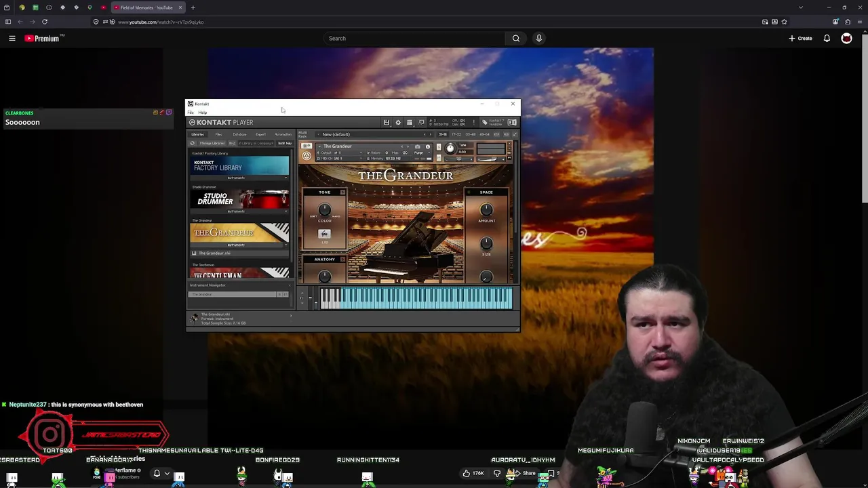Click YouTube search magnifier button
868x488 pixels.
pos(516,39)
